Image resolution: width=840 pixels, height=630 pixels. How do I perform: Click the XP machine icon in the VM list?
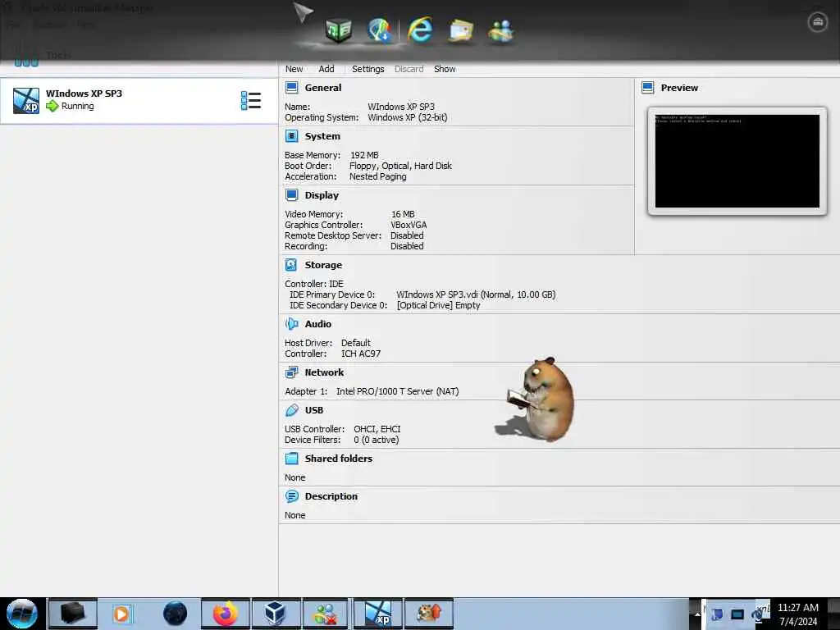(x=25, y=101)
